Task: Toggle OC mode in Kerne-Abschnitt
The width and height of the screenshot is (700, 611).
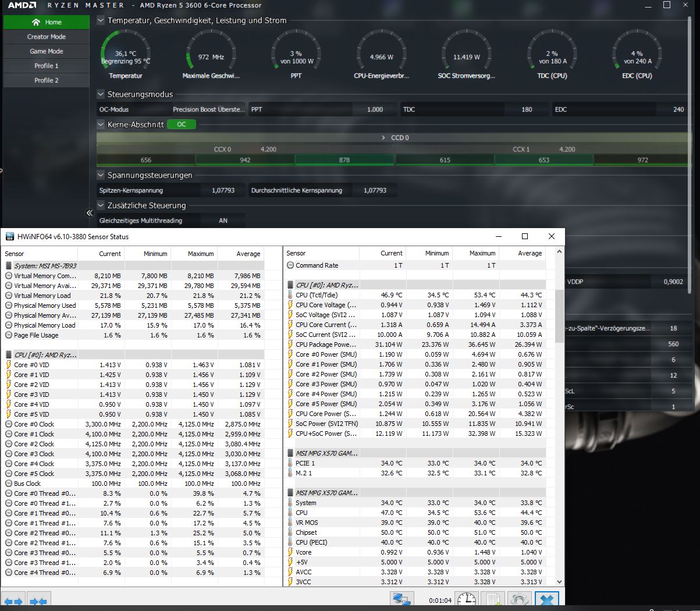Action: [180, 124]
